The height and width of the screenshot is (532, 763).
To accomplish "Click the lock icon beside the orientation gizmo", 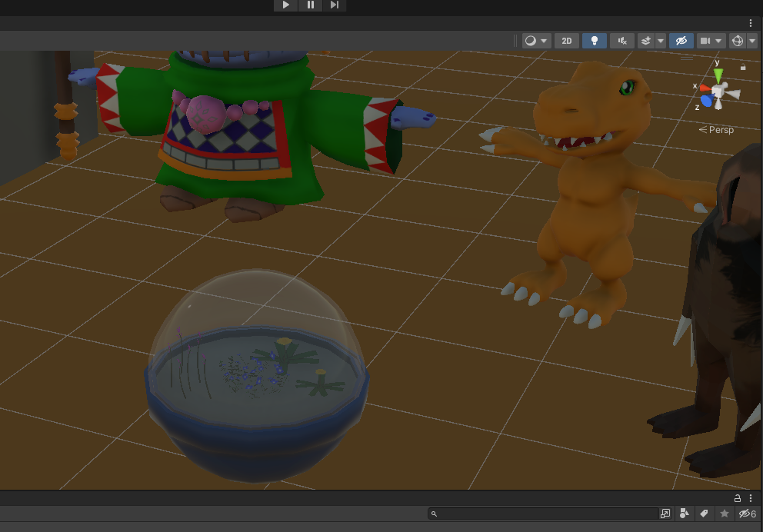I will (x=742, y=68).
